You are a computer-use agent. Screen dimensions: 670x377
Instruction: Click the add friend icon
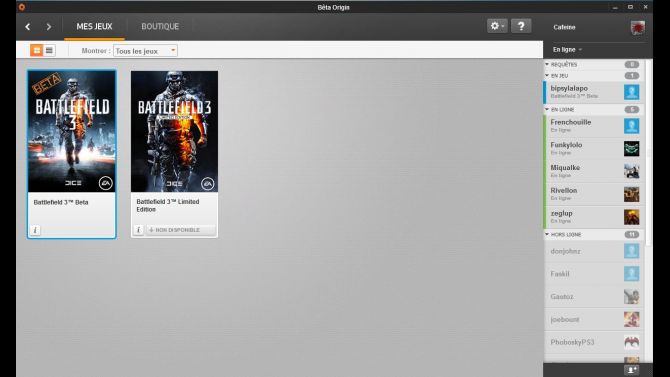[632, 370]
